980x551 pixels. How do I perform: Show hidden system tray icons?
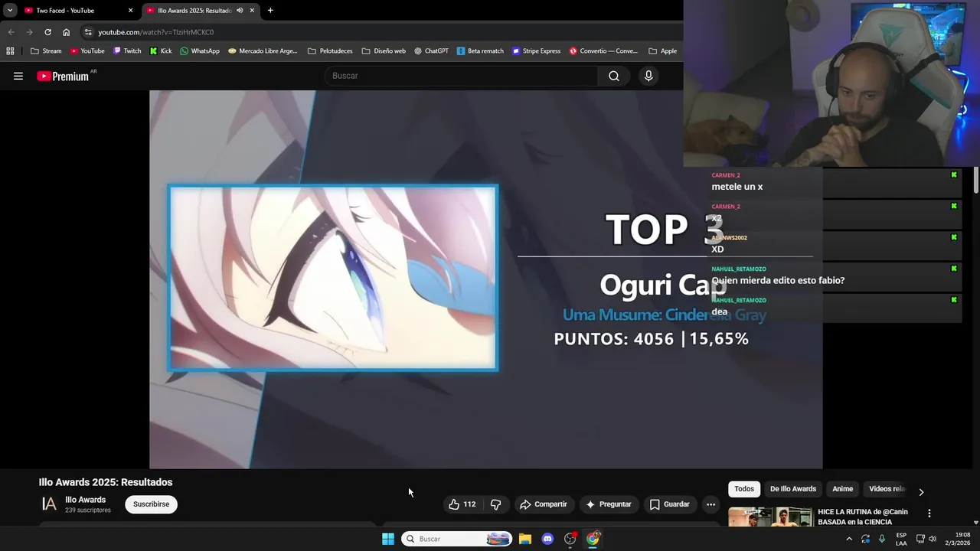(x=848, y=539)
